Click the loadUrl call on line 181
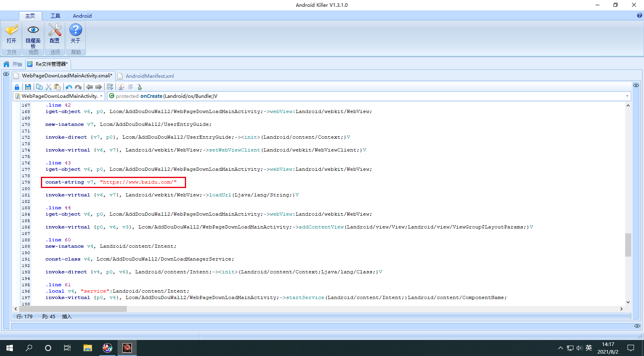Image resolution: width=644 pixels, height=356 pixels. click(220, 195)
